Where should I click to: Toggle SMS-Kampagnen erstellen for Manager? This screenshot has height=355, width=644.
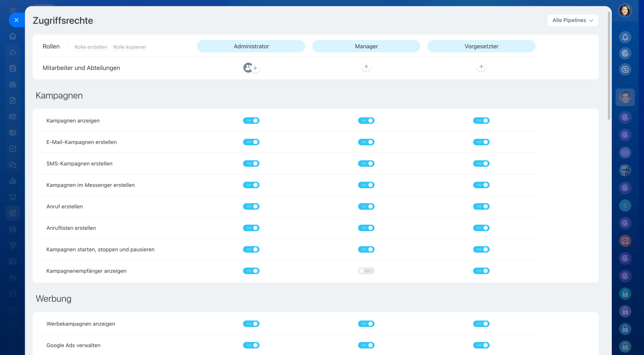coord(366,163)
